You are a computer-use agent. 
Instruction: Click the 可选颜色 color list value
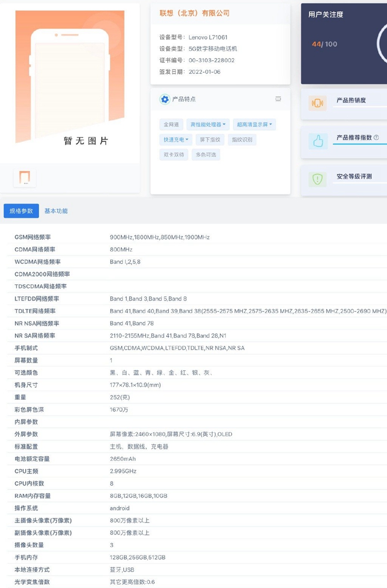coord(161,372)
